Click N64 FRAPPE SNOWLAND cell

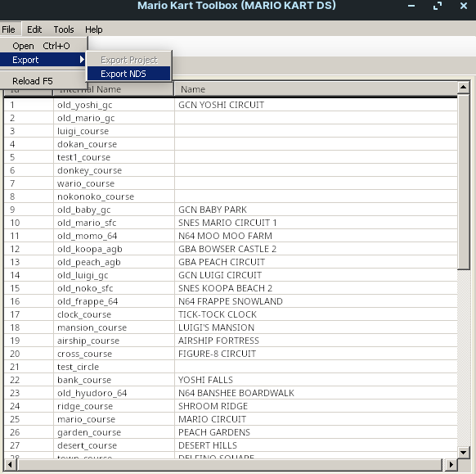pos(316,301)
